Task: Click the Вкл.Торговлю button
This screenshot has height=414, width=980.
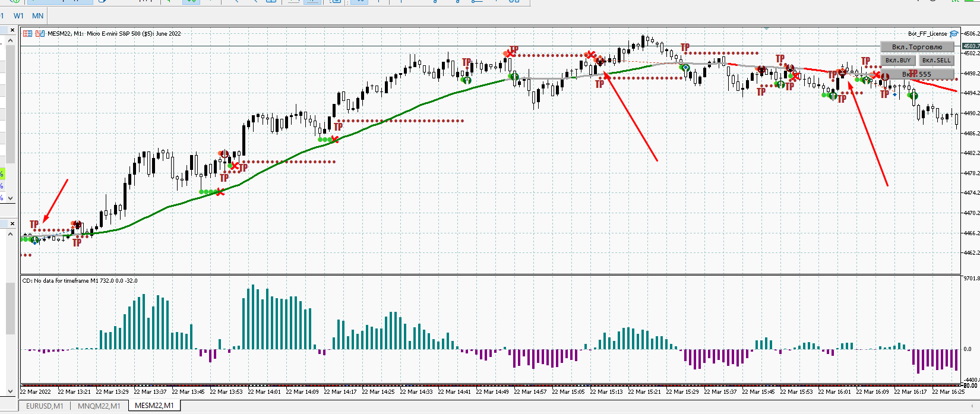Action: pos(917,47)
